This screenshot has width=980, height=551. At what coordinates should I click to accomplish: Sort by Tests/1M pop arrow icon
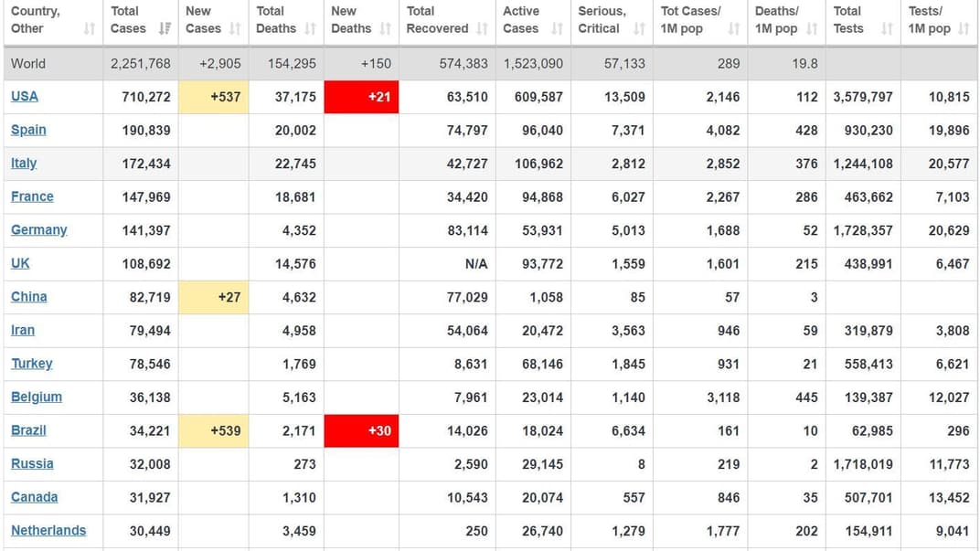pyautogui.click(x=963, y=29)
